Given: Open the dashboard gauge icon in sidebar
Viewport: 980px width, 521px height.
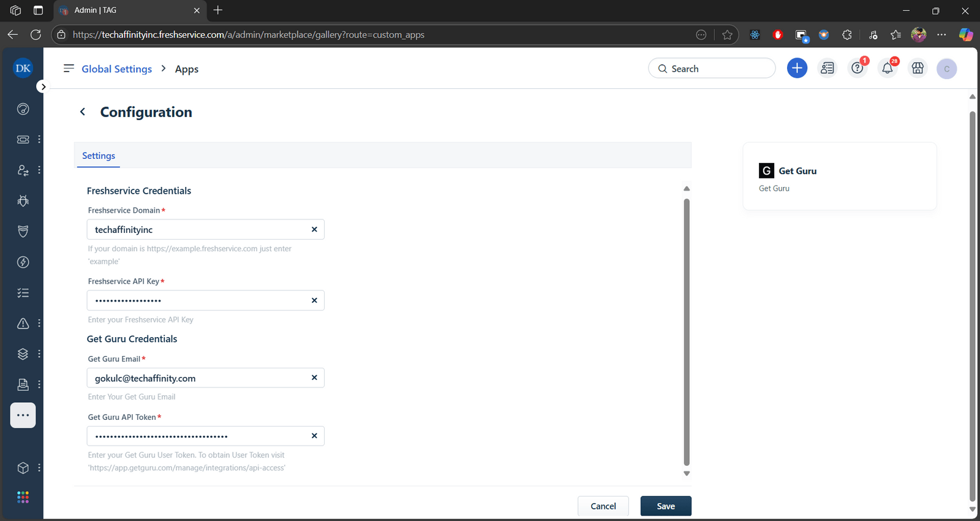Looking at the screenshot, I should point(23,109).
